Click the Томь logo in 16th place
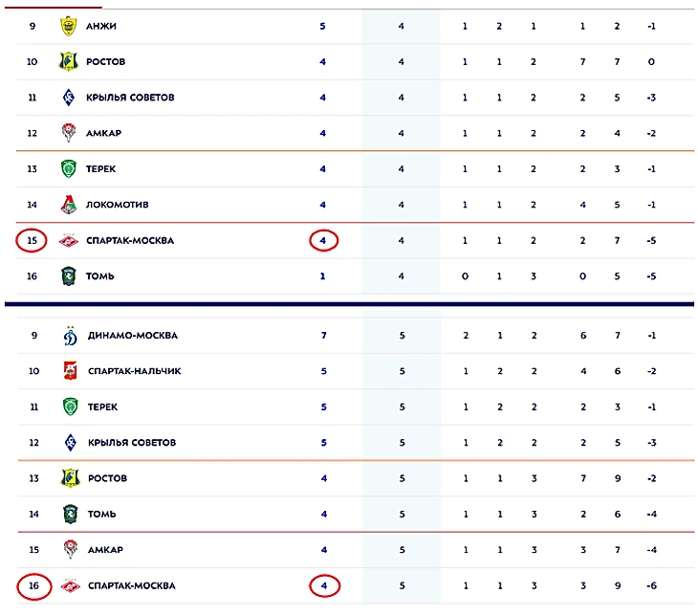Image resolution: width=698 pixels, height=616 pixels. click(x=69, y=276)
